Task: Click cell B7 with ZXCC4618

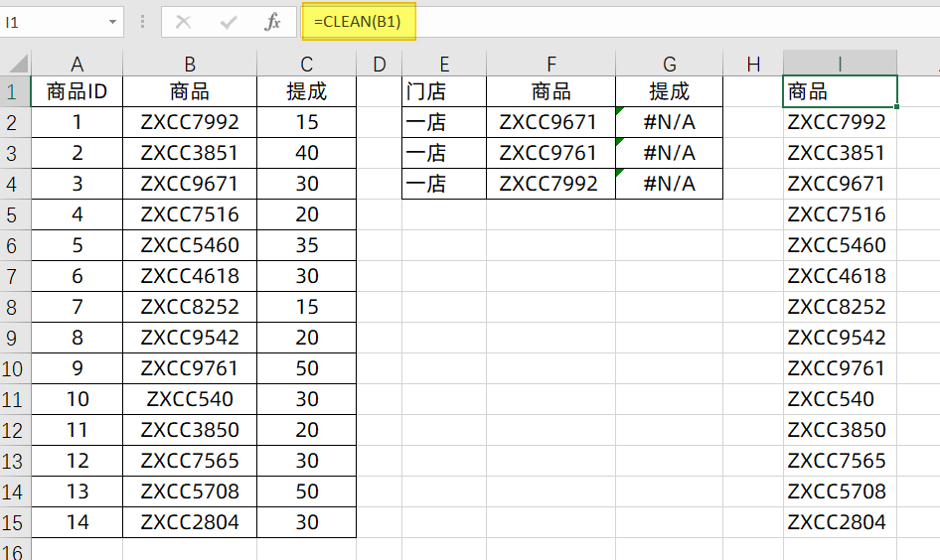Action: [190, 276]
